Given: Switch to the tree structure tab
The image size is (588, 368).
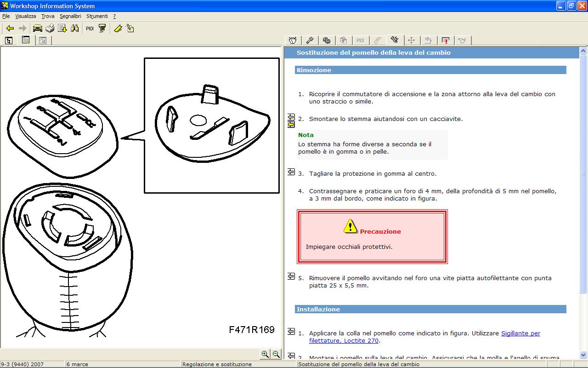Looking at the screenshot, I should [x=9, y=40].
